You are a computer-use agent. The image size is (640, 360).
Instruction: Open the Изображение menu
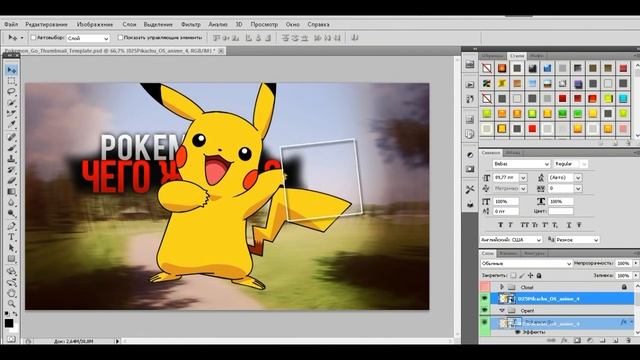[x=95, y=24]
